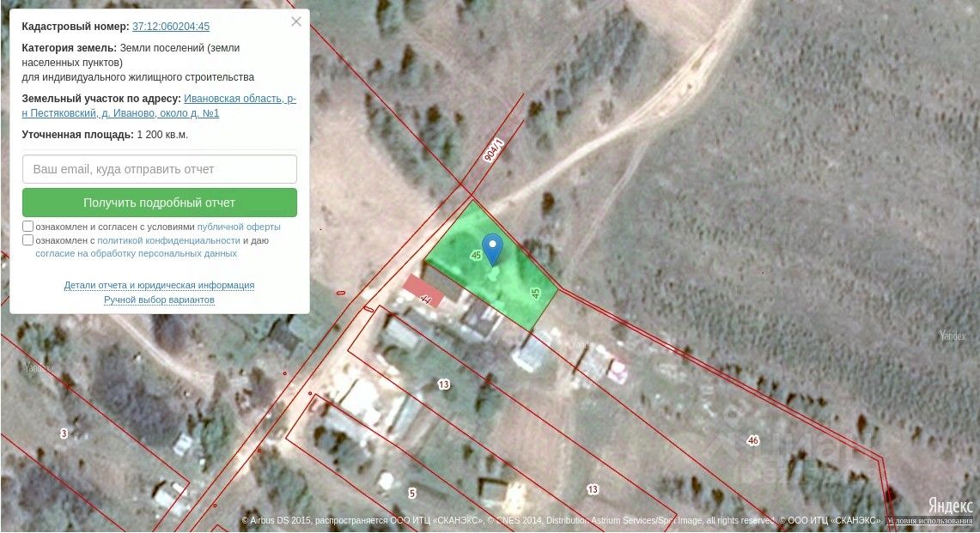Check the privacy policy consent checkbox
Viewport: 980px width, 533px height.
(x=27, y=240)
